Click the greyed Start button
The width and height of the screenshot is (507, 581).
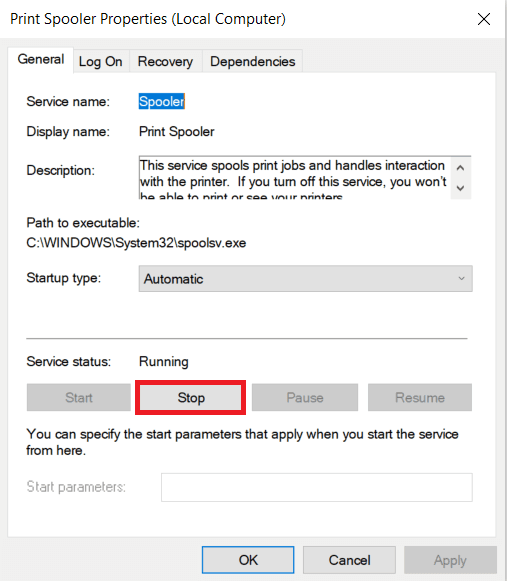pos(79,398)
